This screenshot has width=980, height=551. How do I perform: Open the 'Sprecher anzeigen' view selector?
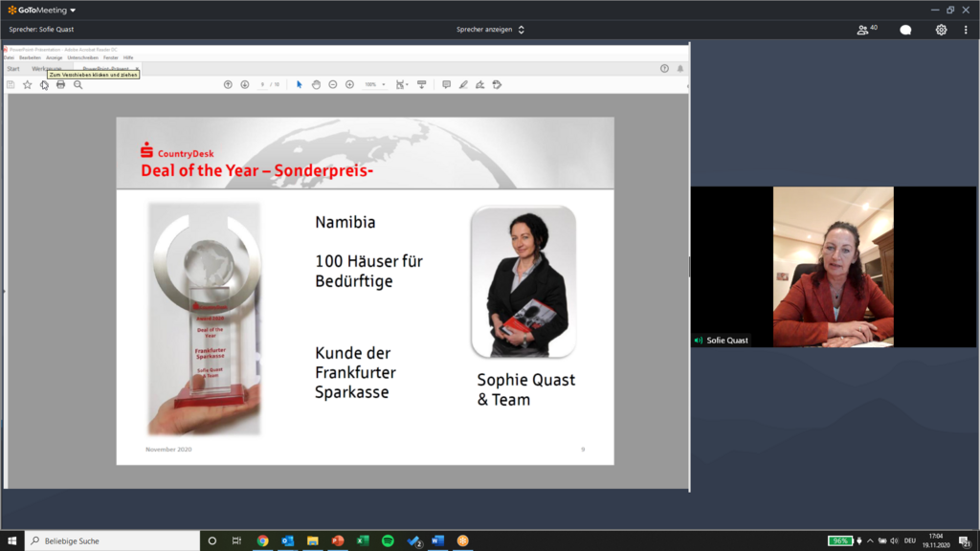490,30
